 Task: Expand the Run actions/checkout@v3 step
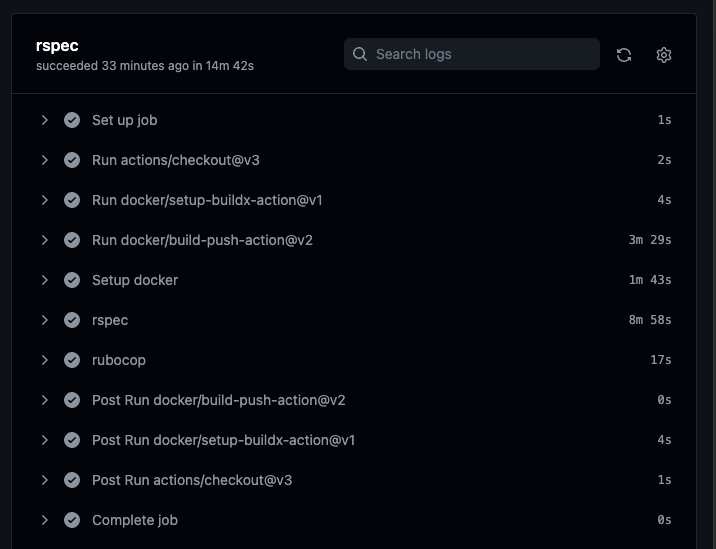point(44,160)
